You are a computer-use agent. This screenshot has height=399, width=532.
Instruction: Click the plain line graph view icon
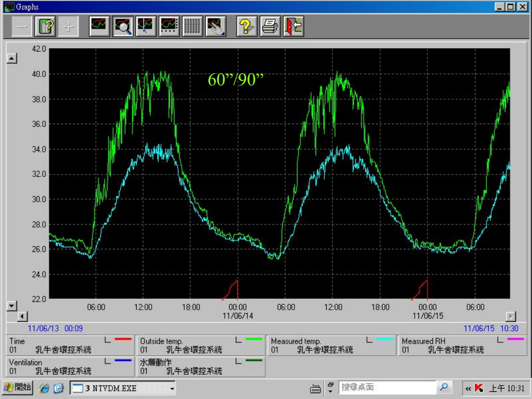coord(99,26)
